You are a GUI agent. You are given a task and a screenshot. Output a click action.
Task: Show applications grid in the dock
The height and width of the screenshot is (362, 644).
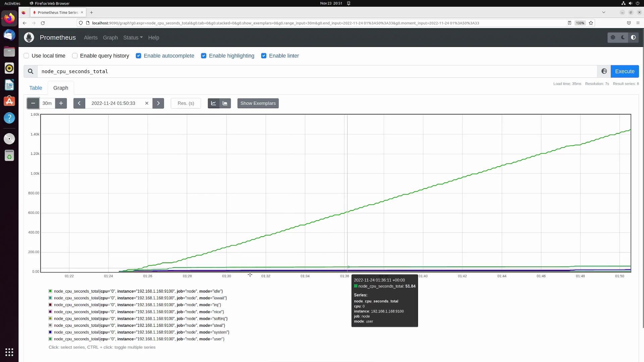[x=9, y=352]
